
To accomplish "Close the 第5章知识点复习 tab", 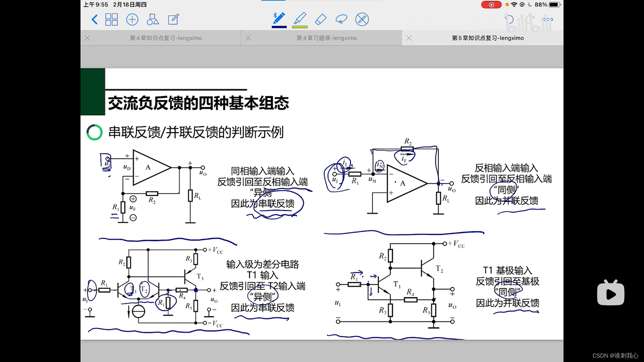I will [x=409, y=38].
